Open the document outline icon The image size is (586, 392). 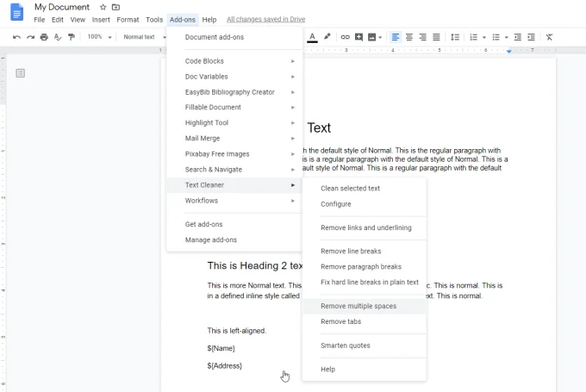point(21,73)
